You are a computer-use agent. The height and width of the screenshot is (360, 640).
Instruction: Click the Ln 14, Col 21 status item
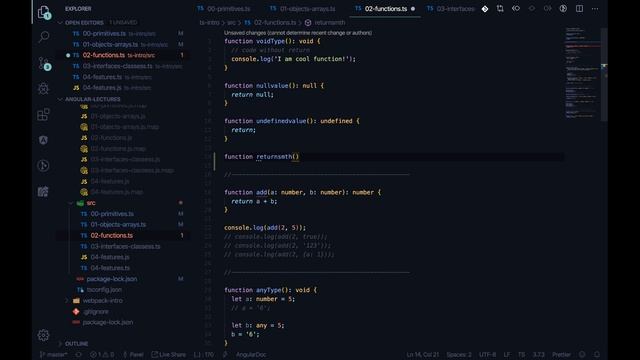pos(422,355)
